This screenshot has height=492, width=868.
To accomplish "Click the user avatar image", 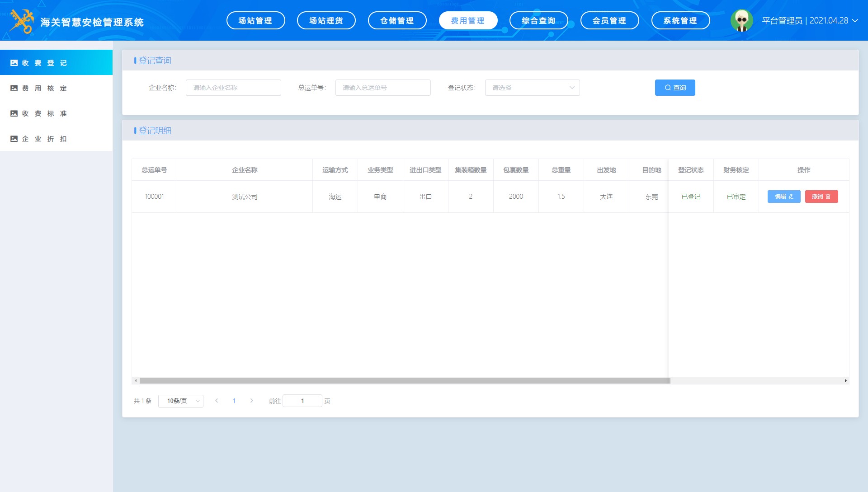I will click(x=741, y=21).
